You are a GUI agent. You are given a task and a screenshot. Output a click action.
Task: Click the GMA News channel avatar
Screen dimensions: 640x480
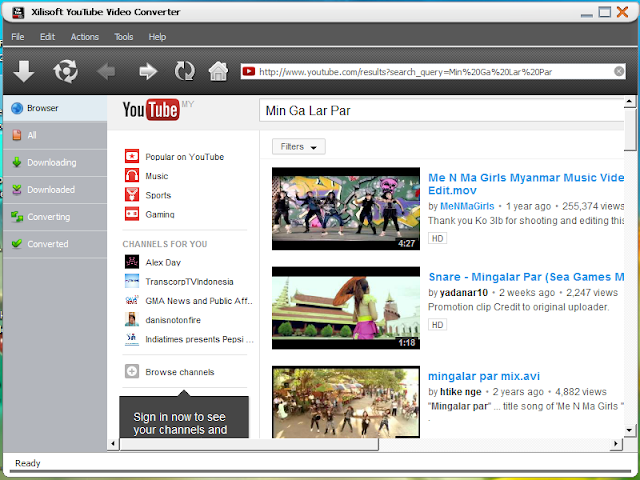click(x=132, y=300)
